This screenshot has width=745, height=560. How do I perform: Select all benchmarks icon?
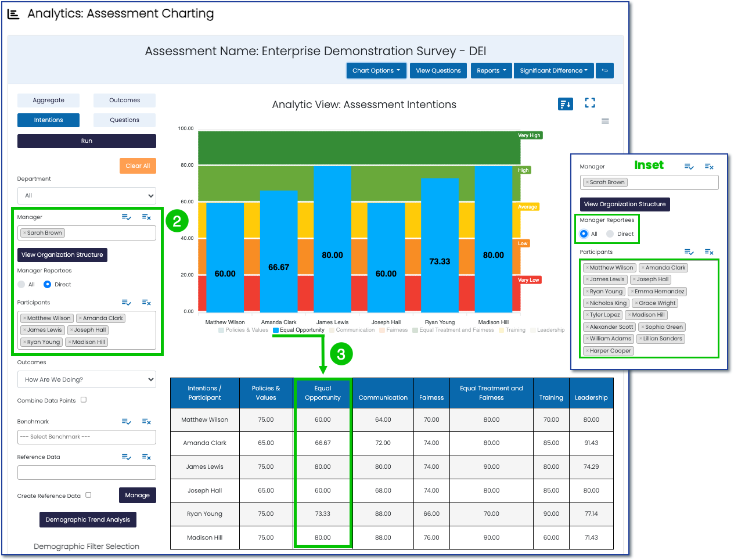point(126,422)
